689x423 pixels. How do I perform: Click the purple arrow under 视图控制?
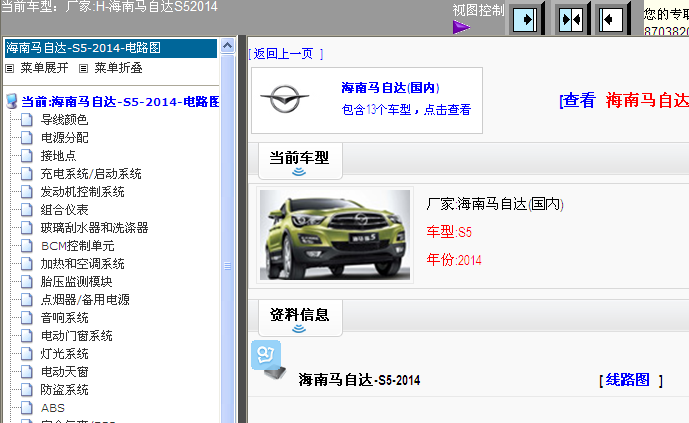[x=461, y=27]
